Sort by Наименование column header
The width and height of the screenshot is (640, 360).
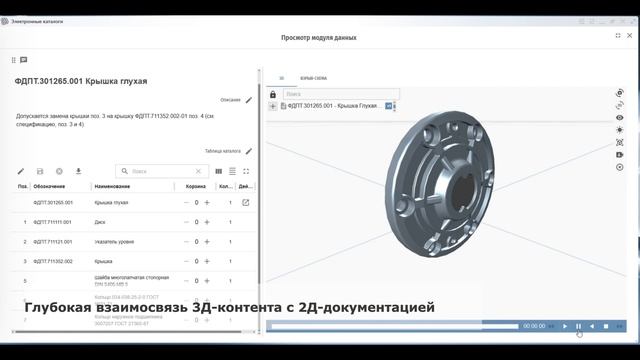coord(112,187)
